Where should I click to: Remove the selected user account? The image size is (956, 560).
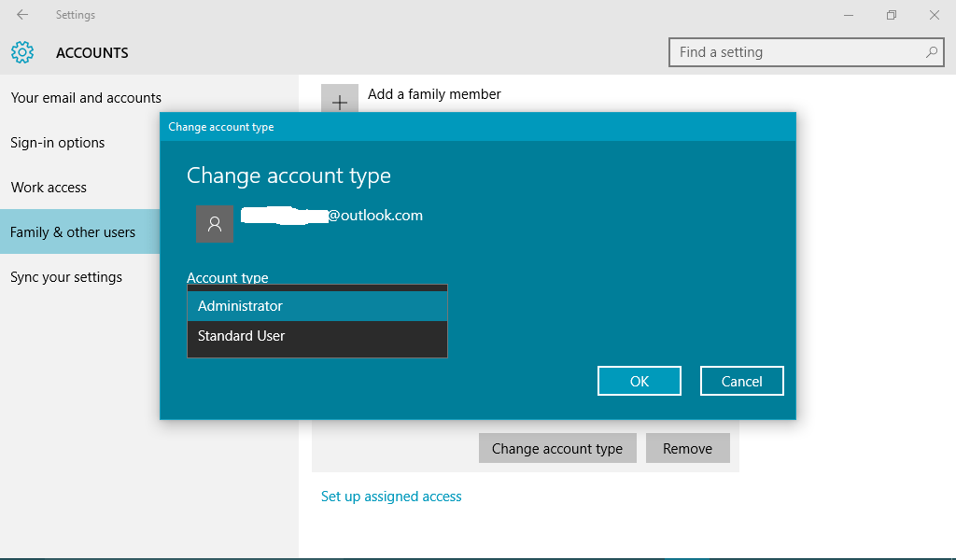tap(687, 449)
